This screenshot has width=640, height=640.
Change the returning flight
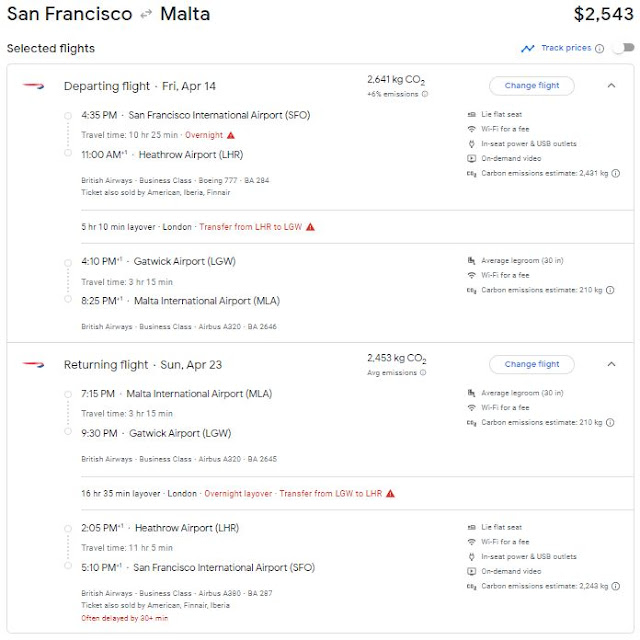coord(532,364)
